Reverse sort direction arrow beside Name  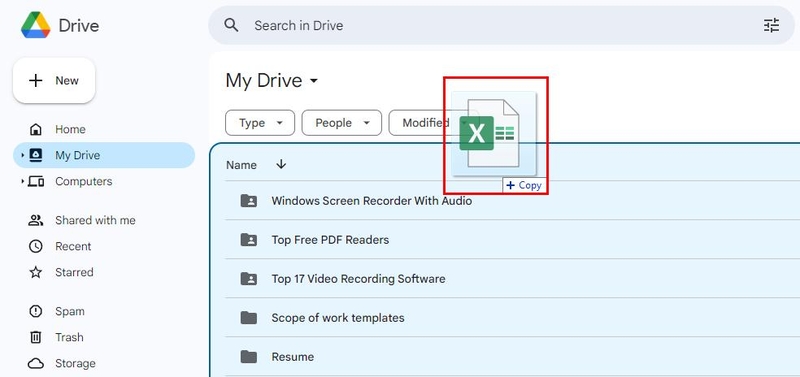281,164
